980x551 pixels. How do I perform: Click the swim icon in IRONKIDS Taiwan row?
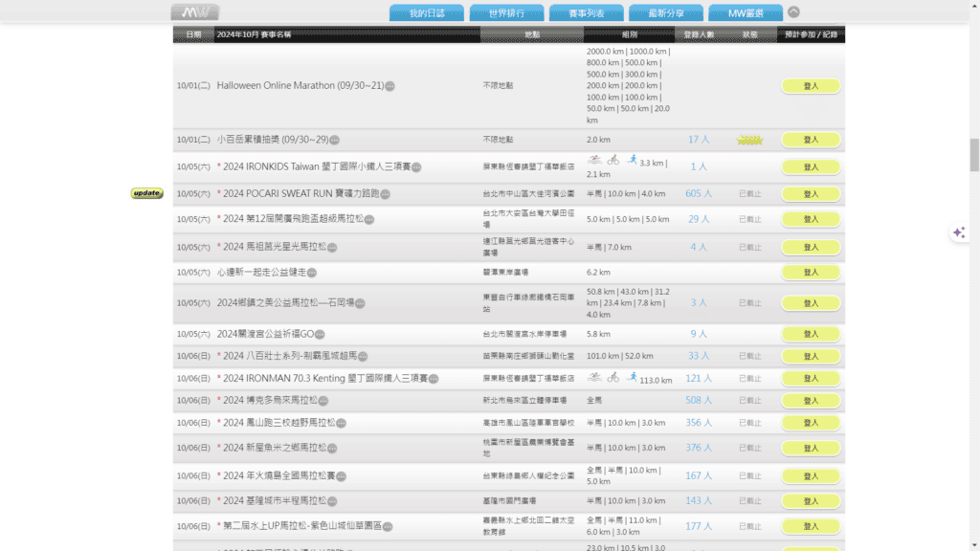click(594, 160)
